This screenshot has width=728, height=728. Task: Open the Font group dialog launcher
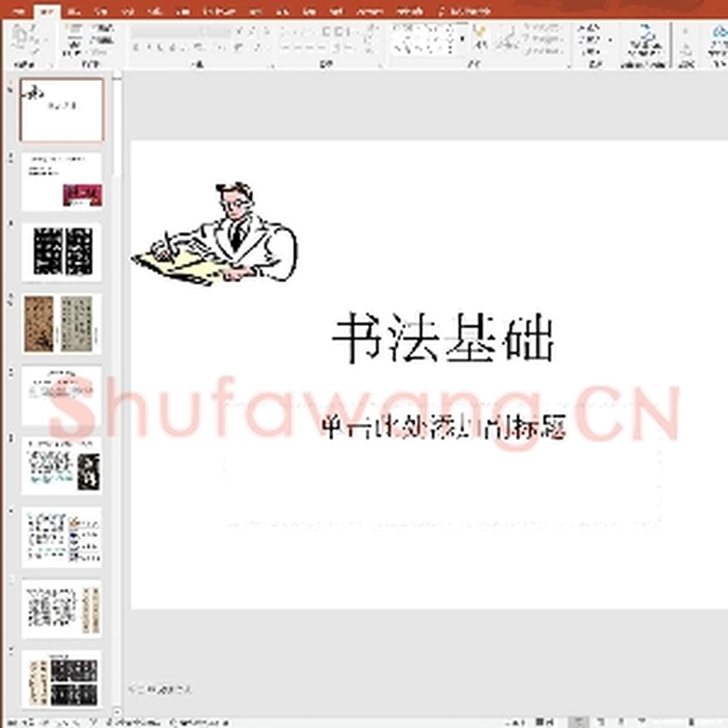[273, 66]
